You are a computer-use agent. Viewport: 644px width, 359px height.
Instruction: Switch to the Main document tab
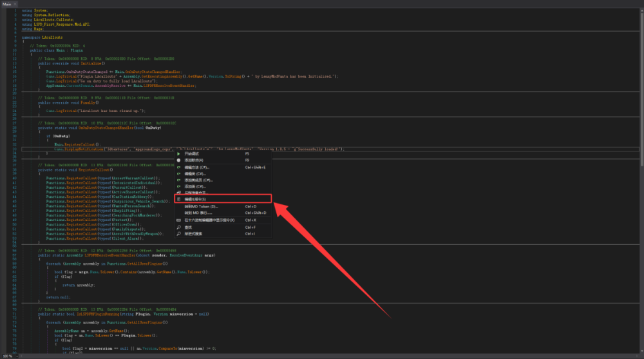[7, 4]
